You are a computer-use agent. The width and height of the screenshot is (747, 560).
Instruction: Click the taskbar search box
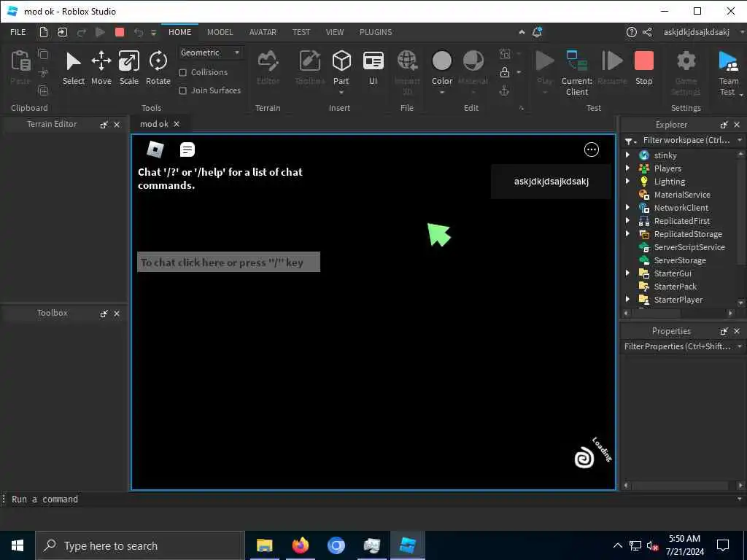click(x=139, y=545)
